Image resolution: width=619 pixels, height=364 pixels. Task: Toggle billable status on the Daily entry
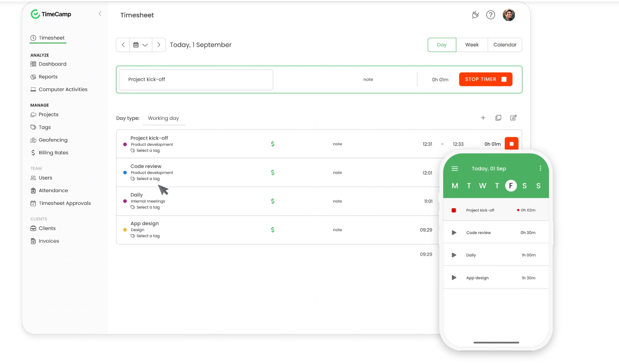point(273,201)
